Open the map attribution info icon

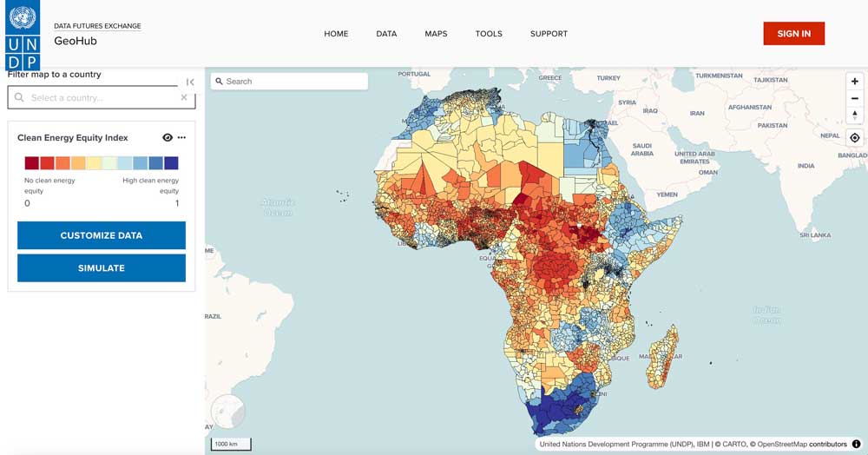tap(857, 444)
